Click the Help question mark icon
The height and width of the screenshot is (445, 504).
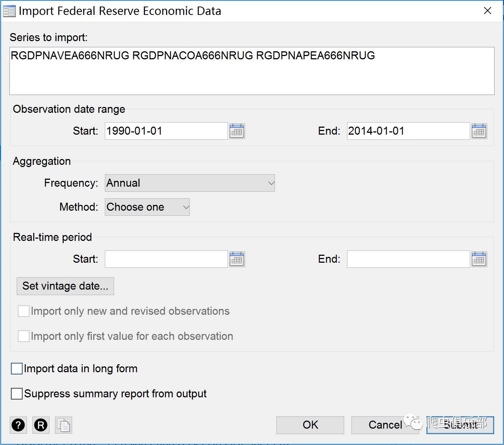pyautogui.click(x=18, y=425)
